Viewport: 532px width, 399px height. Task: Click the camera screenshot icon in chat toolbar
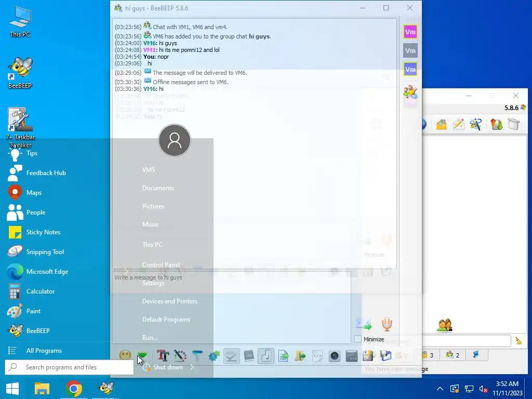335,356
